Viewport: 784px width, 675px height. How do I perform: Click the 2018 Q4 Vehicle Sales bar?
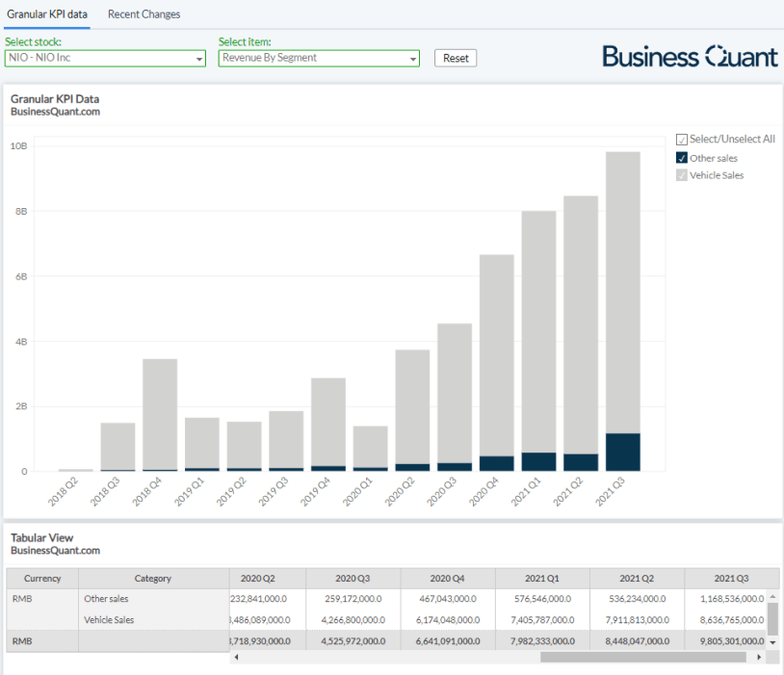160,414
